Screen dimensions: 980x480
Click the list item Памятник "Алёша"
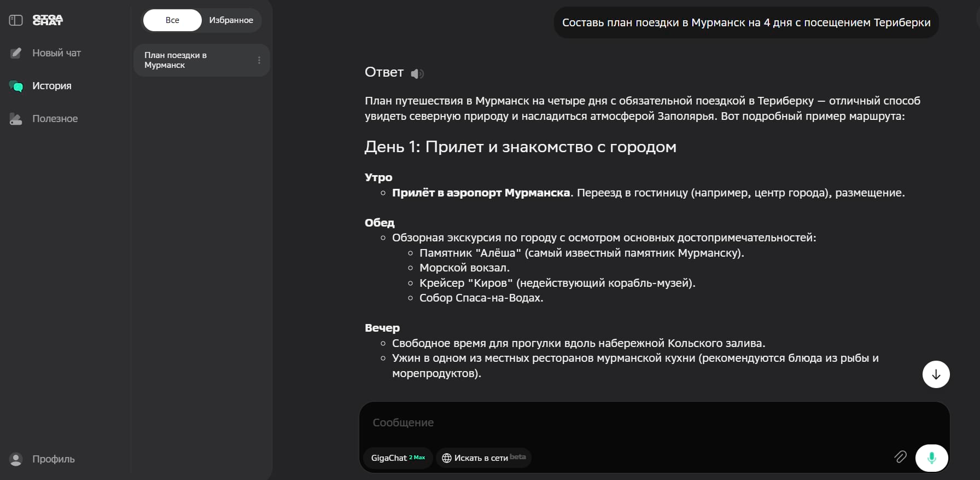coord(582,253)
